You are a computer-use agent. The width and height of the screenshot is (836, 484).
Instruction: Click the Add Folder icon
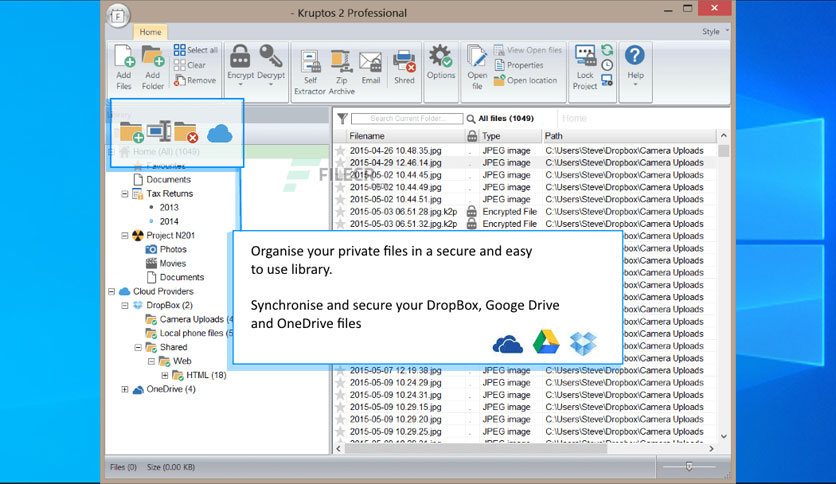point(153,57)
